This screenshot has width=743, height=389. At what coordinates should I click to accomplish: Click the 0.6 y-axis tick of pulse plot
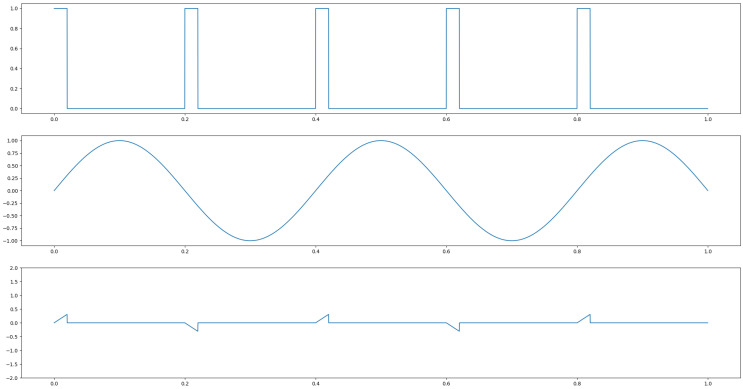coord(14,48)
